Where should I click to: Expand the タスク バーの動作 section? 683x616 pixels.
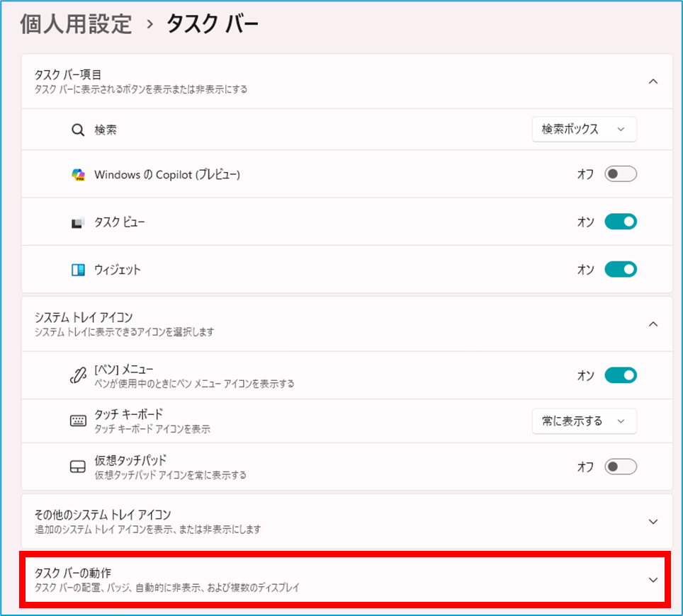pos(653,580)
